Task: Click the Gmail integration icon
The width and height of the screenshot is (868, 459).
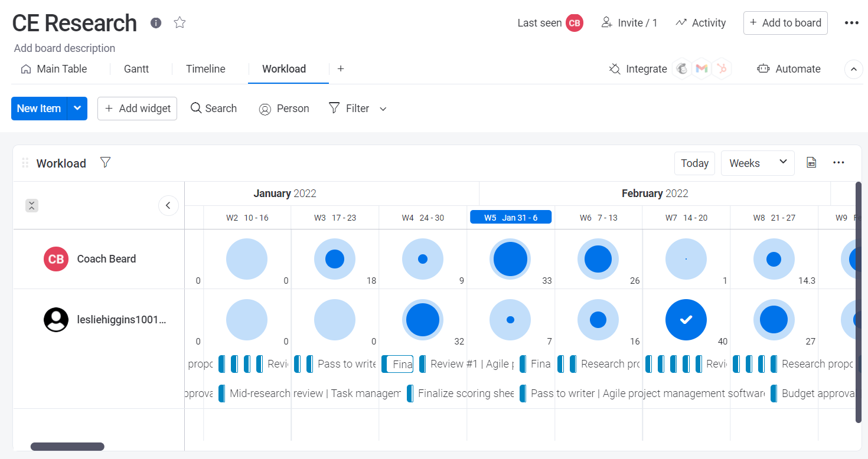Action: coord(701,68)
